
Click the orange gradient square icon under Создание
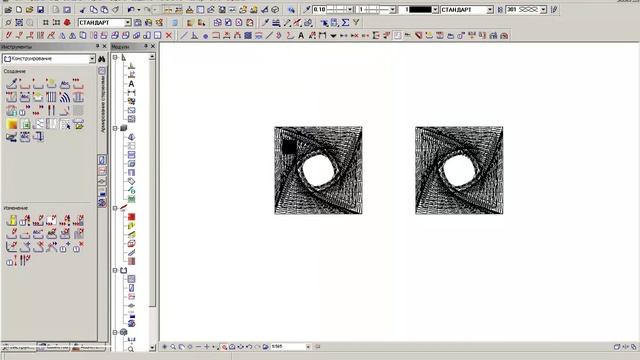tap(11, 124)
